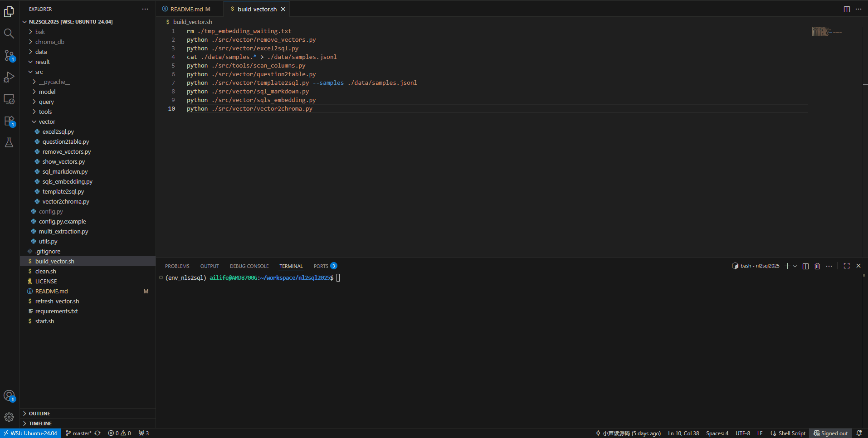Switch to the PROBLEMS panel tab
The width and height of the screenshot is (868, 438).
click(177, 266)
